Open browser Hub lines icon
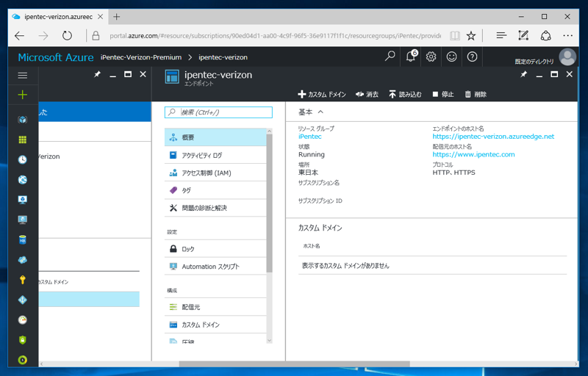This screenshot has width=588, height=376. point(501,36)
